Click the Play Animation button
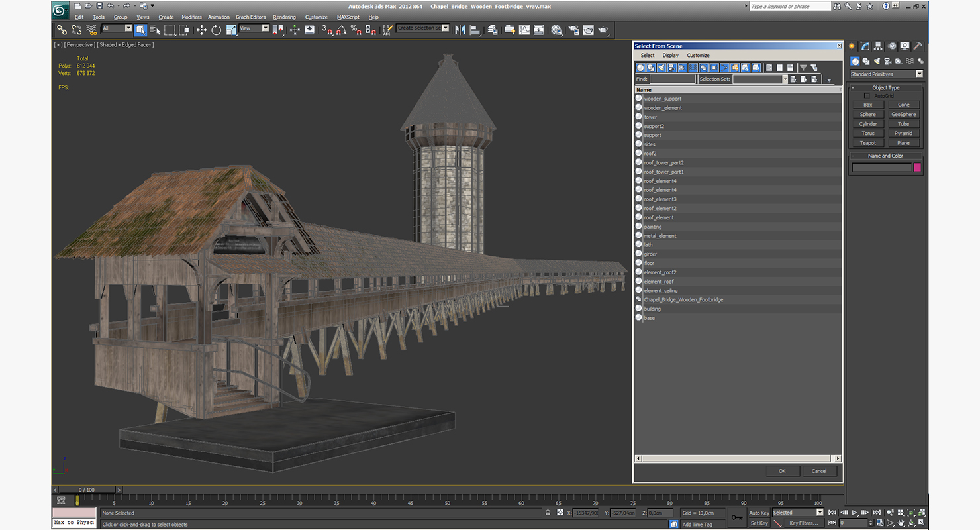 854,513
